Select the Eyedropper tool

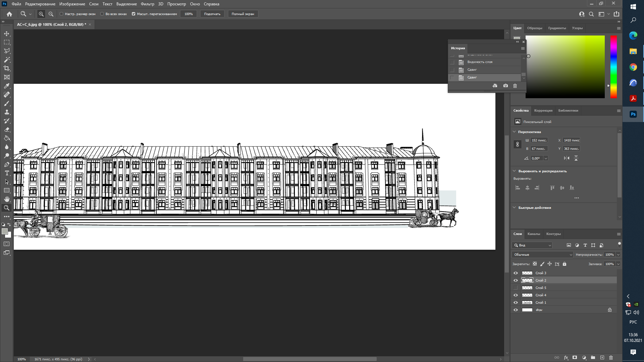click(x=7, y=86)
